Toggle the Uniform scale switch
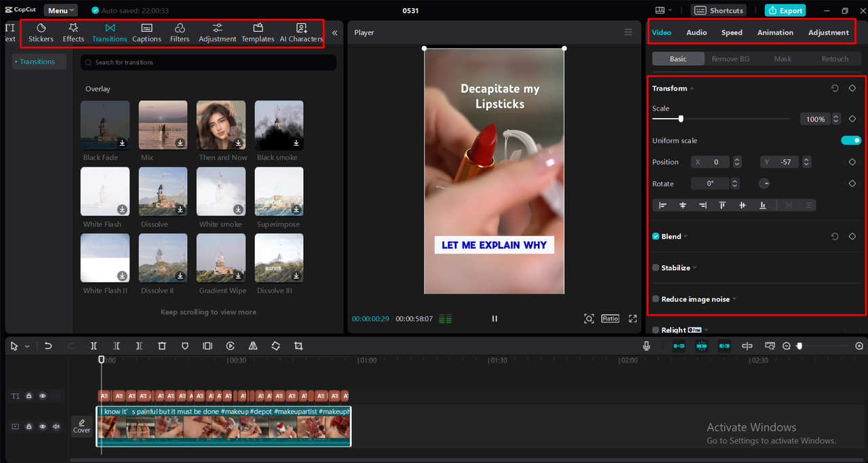 (851, 140)
